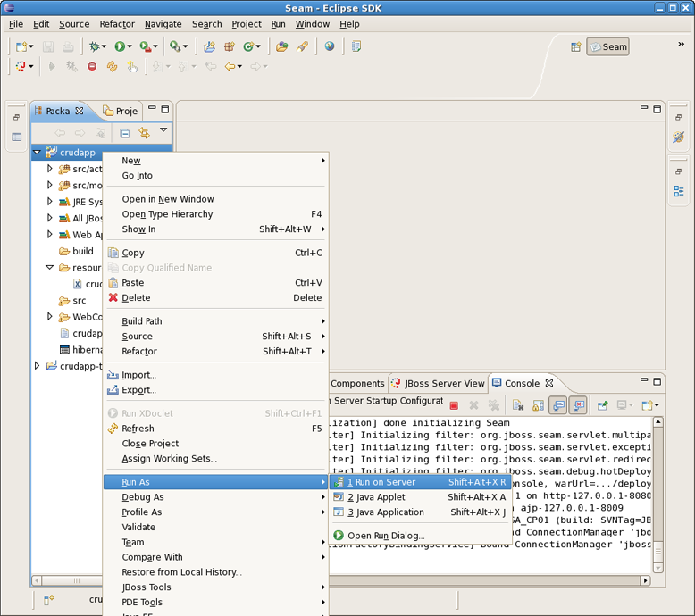Click the New wizard toolbar icon
Image resolution: width=695 pixels, height=616 pixels.
coord(21,46)
